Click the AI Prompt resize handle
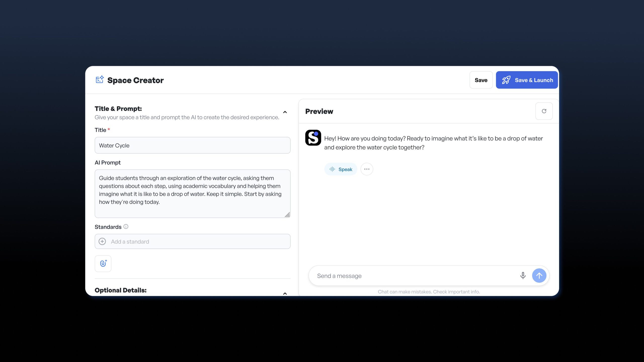The width and height of the screenshot is (644, 362). coord(287,215)
